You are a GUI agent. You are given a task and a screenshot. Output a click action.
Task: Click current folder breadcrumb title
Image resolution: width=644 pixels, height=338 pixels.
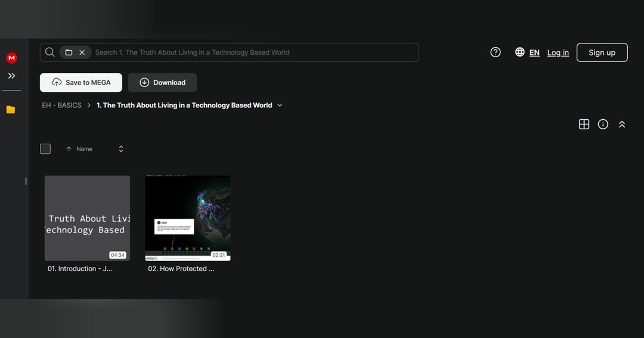click(x=184, y=105)
